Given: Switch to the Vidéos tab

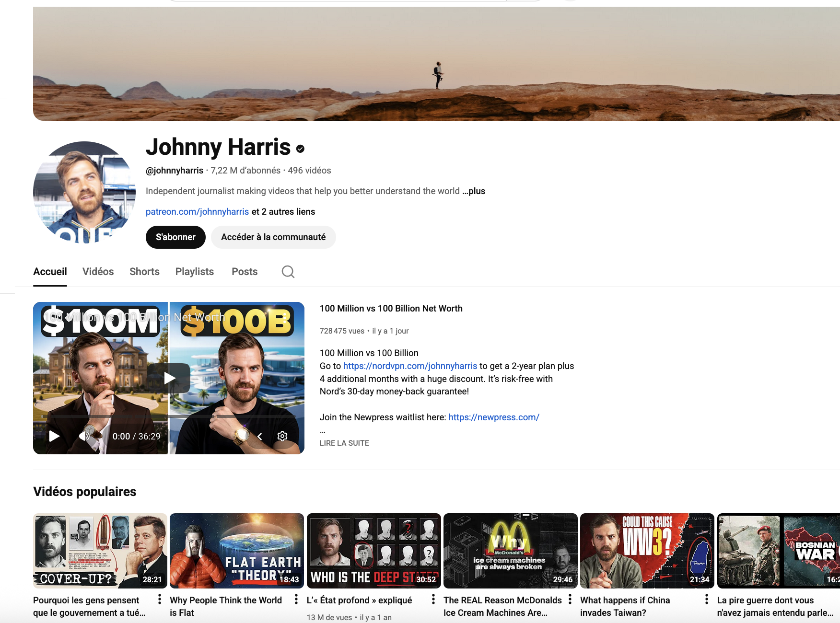Looking at the screenshot, I should (98, 272).
